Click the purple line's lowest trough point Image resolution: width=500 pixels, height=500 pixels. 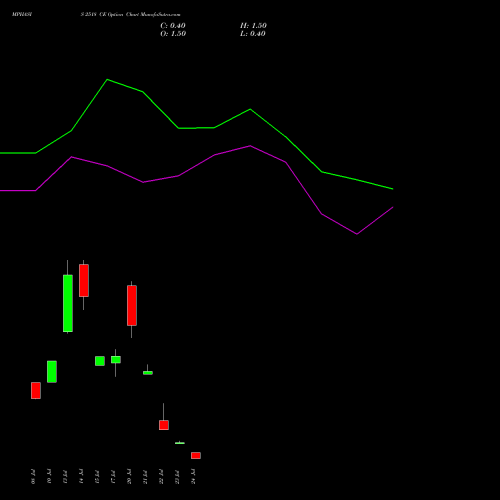[x=357, y=234]
